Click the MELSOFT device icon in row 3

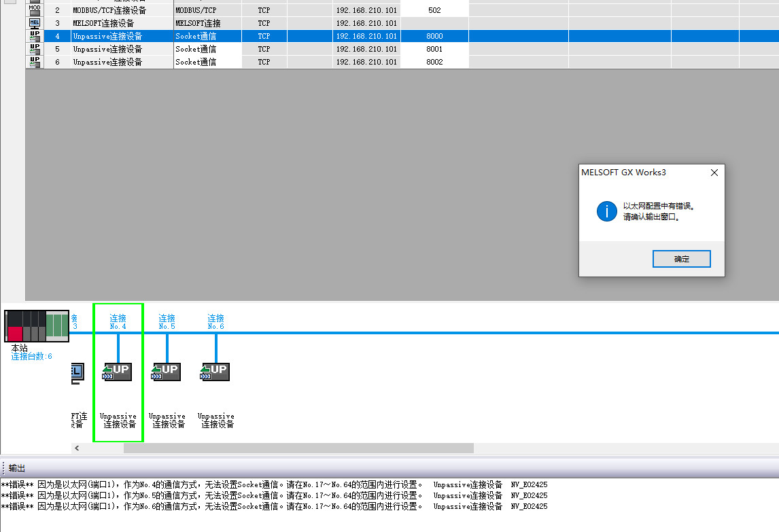click(35, 23)
